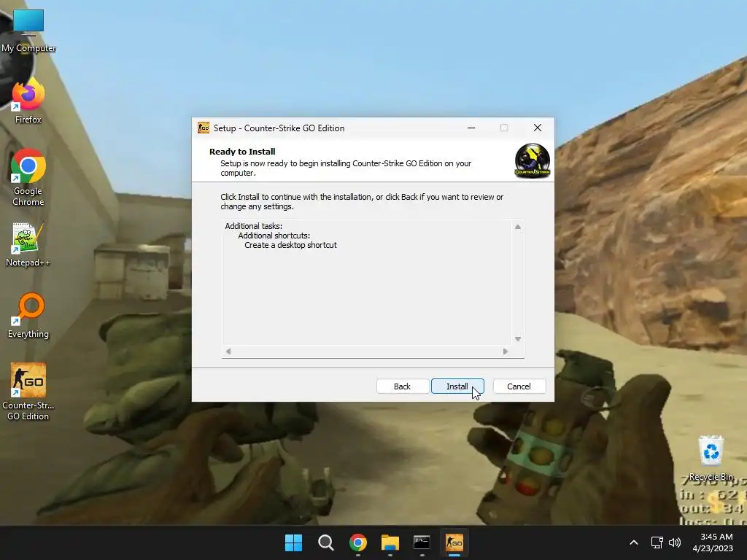
Task: Open the volume tray icon
Action: (x=675, y=542)
